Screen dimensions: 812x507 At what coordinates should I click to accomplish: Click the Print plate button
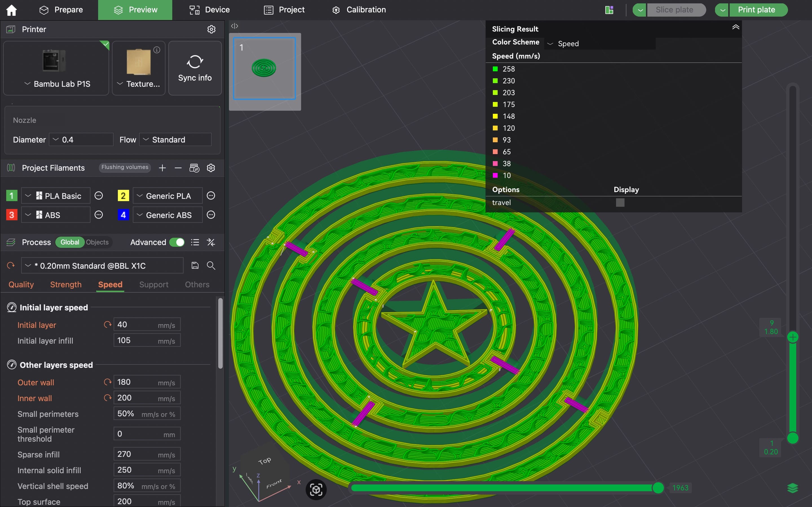coord(756,10)
